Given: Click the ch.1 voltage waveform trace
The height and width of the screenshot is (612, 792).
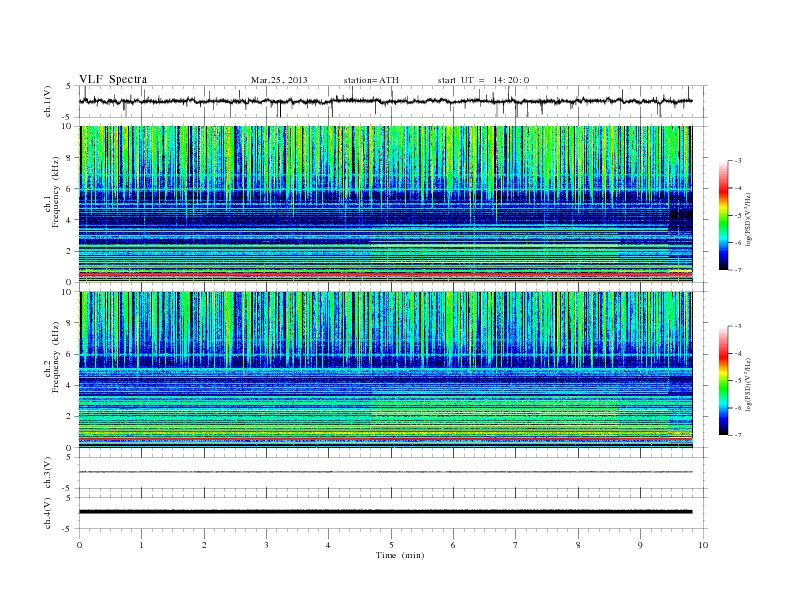Looking at the screenshot, I should click(385, 101).
